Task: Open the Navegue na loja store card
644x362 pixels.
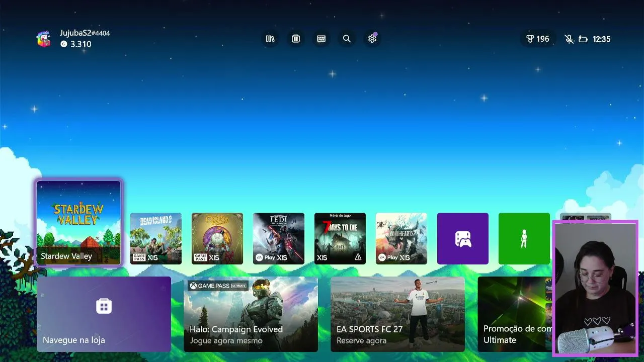Action: 104,314
